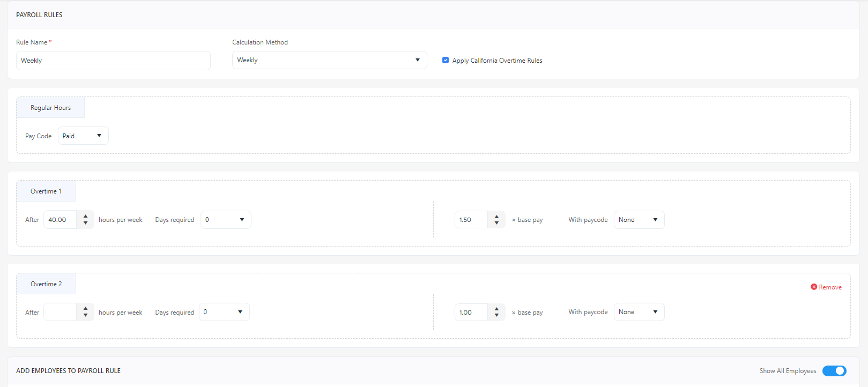Click the empty Overtime 2 After hours field
The width and height of the screenshot is (868, 387).
(x=60, y=312)
